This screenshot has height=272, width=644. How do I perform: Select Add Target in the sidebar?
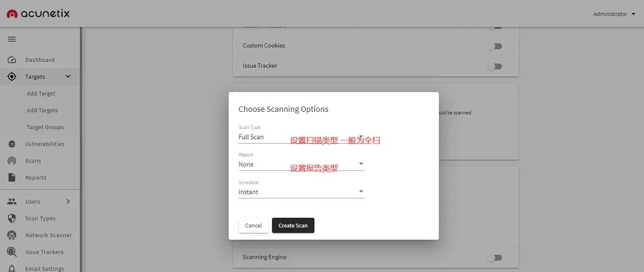tap(41, 94)
